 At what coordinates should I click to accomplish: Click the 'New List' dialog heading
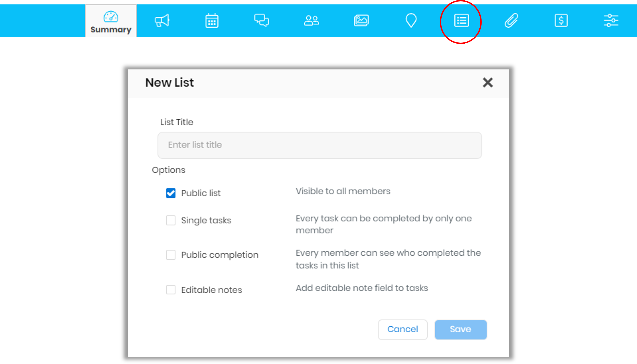pos(169,83)
